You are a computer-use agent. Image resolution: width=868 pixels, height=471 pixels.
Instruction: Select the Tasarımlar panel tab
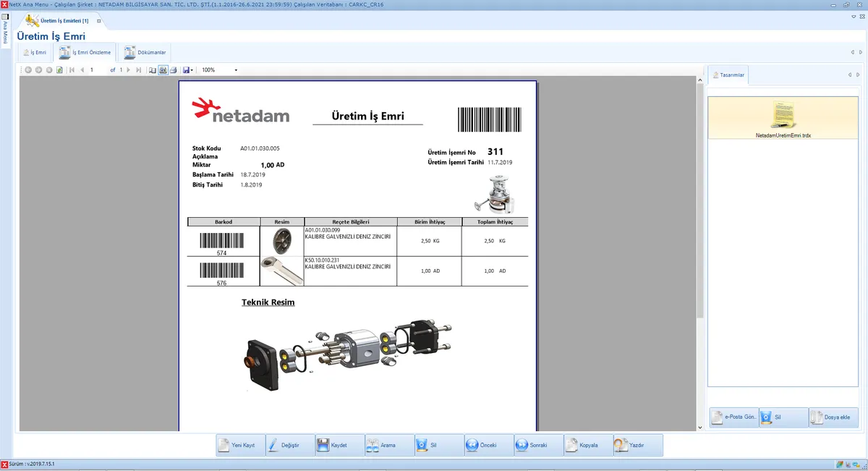coord(728,75)
